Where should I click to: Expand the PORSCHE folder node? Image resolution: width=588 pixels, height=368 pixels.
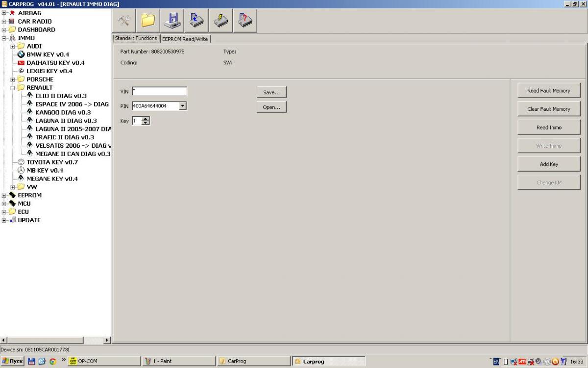click(13, 79)
